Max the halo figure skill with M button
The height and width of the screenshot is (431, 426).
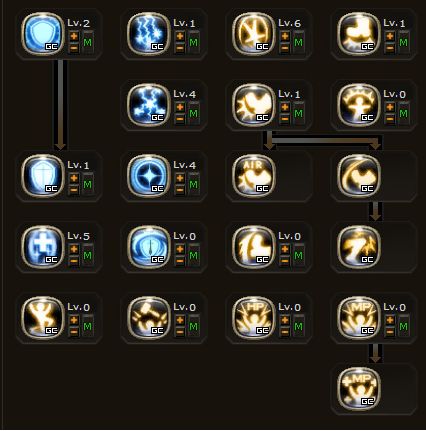pos(403,113)
